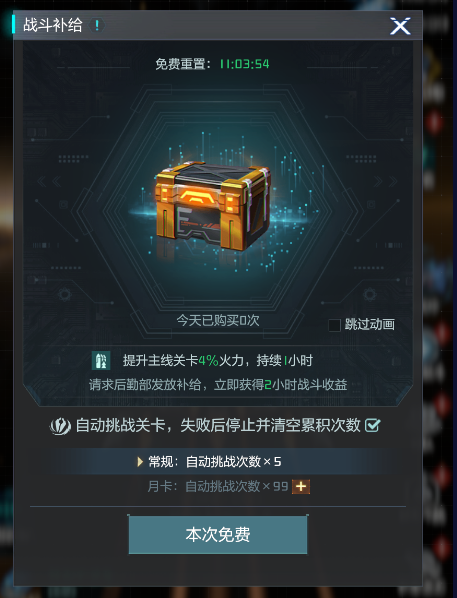
Task: Toggle the auto-challenge stage checkbox
Action: (x=372, y=425)
